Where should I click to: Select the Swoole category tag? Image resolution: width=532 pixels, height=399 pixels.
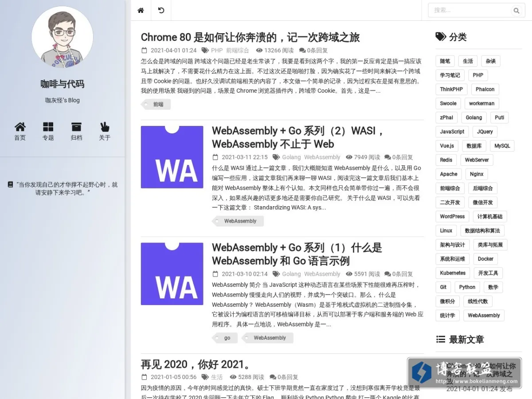pos(448,104)
